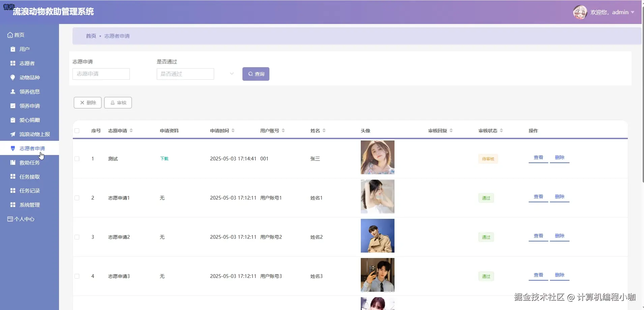The image size is (644, 310).
Task: Click the 个人中心 sidebar label
Action: click(24, 219)
